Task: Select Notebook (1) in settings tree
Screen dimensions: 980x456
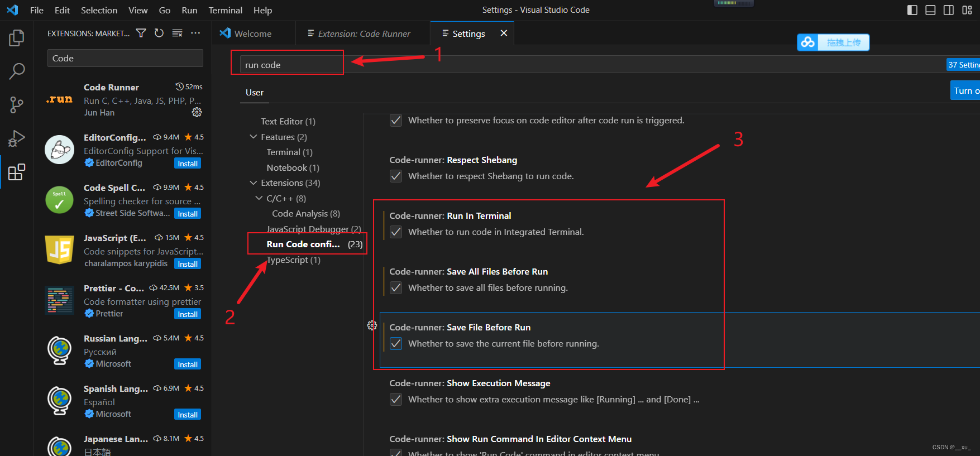Action: [293, 167]
